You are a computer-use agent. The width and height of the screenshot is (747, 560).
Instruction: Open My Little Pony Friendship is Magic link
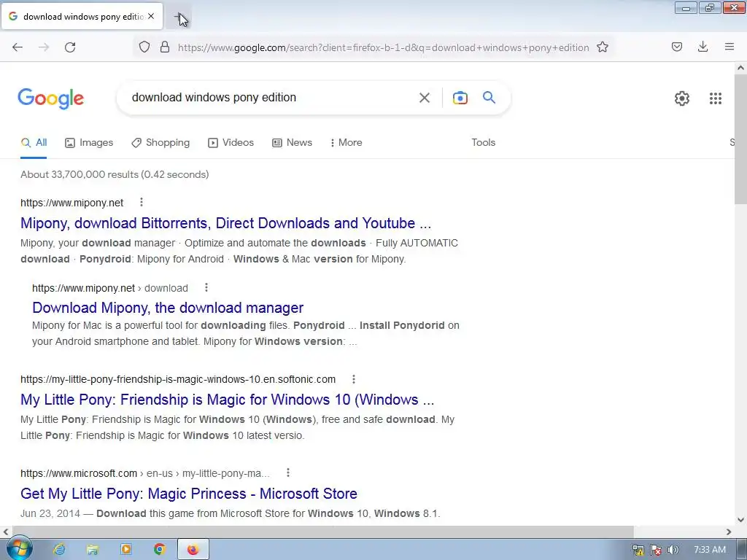228,400
